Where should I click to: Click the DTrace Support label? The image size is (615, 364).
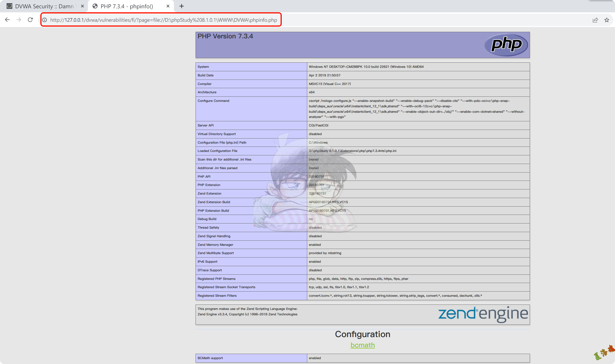click(x=210, y=270)
